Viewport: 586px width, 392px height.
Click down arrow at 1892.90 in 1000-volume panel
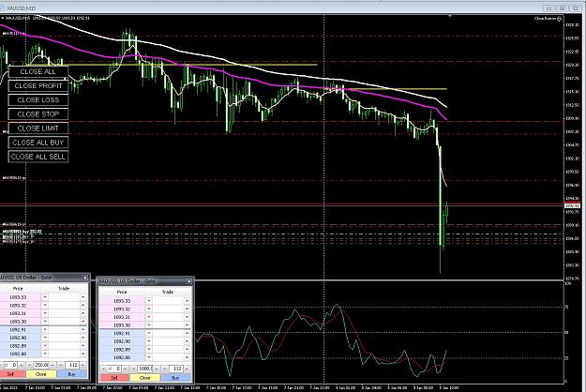coord(149,341)
